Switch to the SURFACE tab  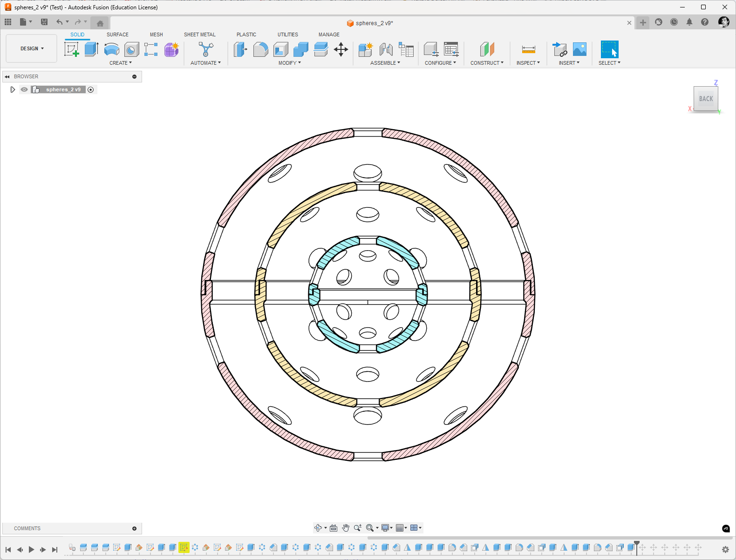117,34
